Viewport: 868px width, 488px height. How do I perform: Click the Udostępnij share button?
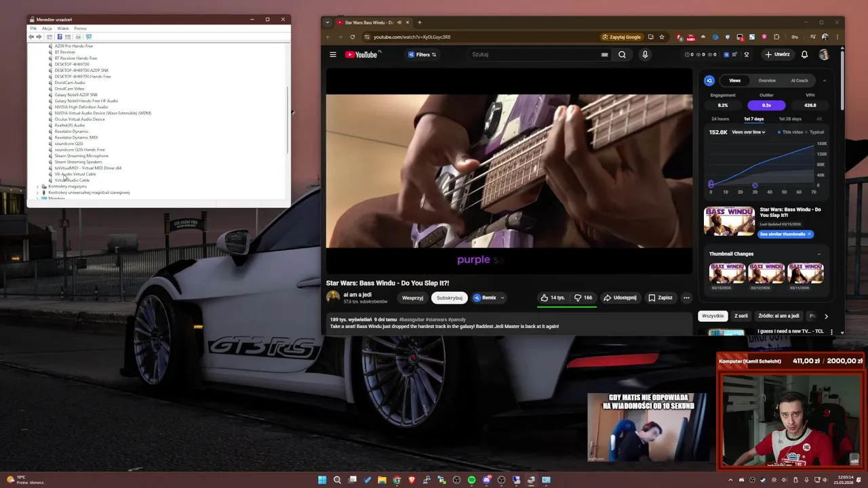[620, 298]
